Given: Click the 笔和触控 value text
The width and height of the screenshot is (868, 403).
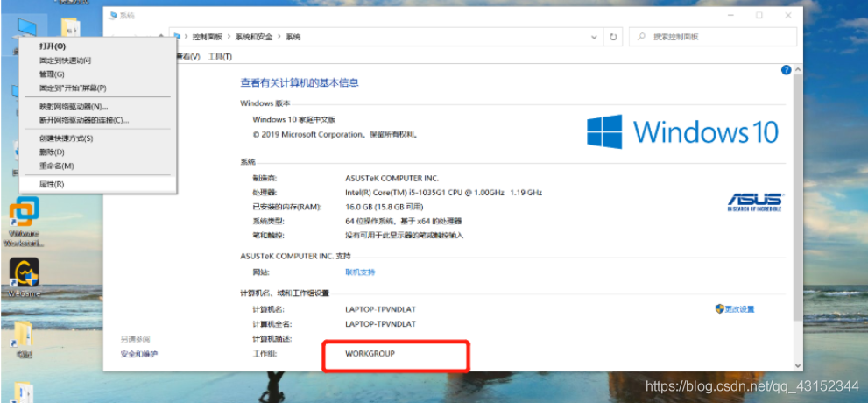Looking at the screenshot, I should click(404, 236).
